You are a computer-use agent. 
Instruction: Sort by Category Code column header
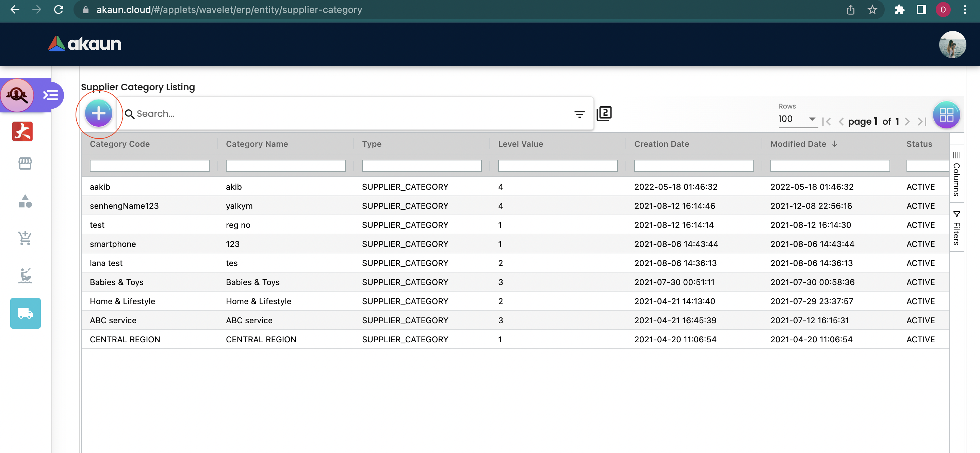(120, 144)
